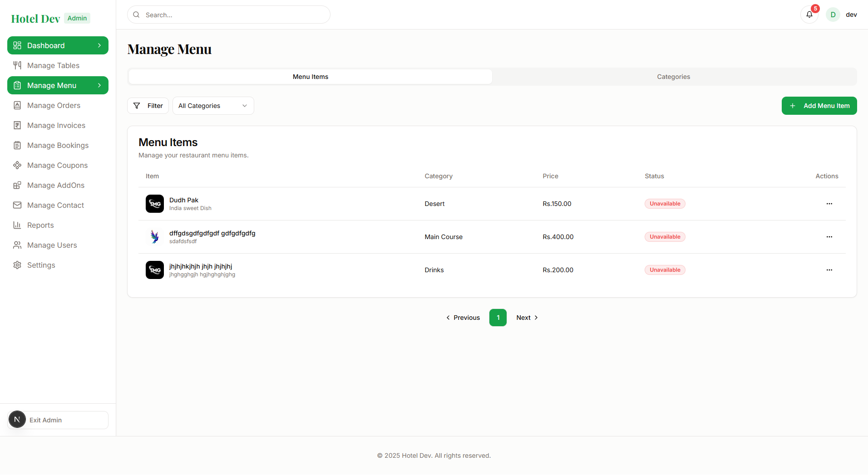Screen dimensions: 868x475
Task: Open Settings gear in sidebar
Action: (x=17, y=265)
